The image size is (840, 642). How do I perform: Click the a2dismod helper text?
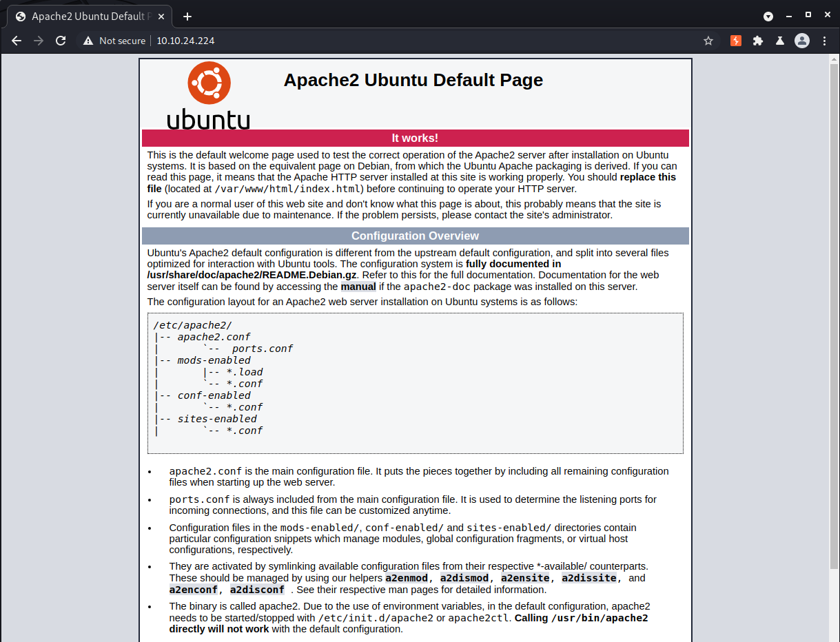(464, 578)
